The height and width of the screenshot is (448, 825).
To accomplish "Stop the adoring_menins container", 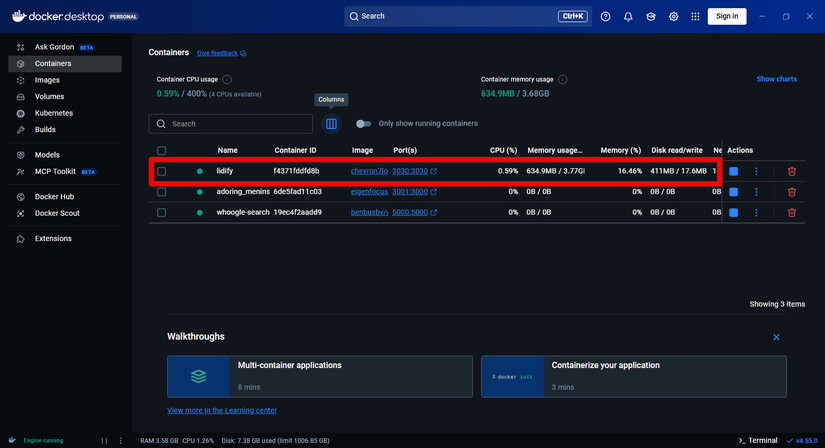I will pyautogui.click(x=733, y=192).
